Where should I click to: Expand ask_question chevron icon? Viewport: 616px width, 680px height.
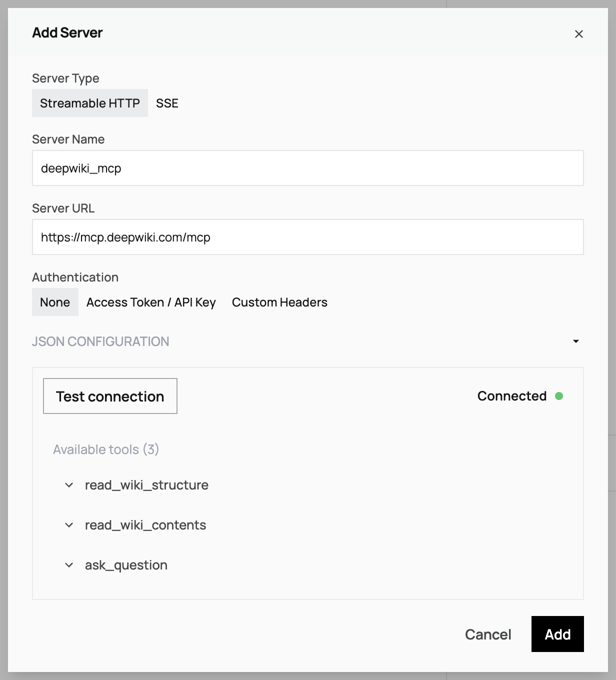69,565
